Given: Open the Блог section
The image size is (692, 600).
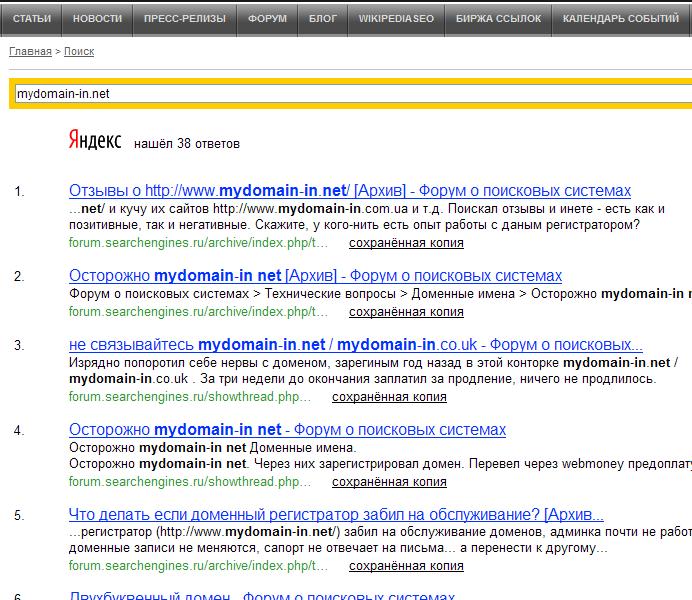Looking at the screenshot, I should click(x=323, y=19).
